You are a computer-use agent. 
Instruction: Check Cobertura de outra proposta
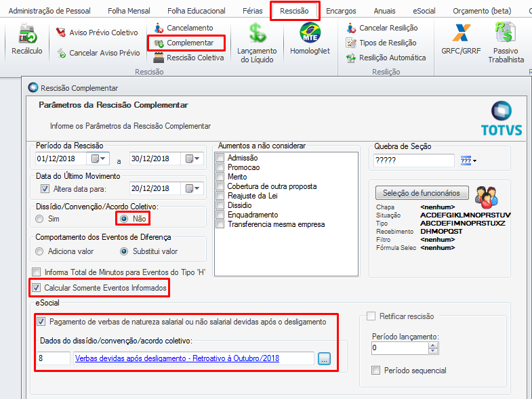pyautogui.click(x=220, y=186)
